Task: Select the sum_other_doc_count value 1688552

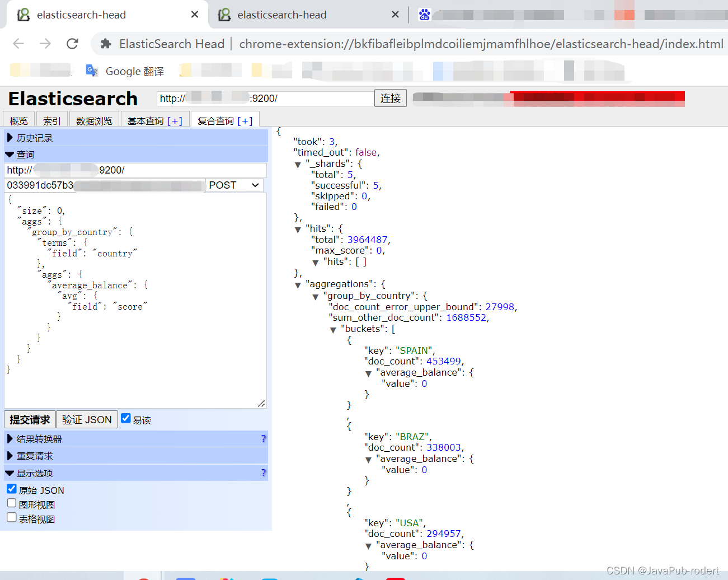Action: pyautogui.click(x=466, y=317)
